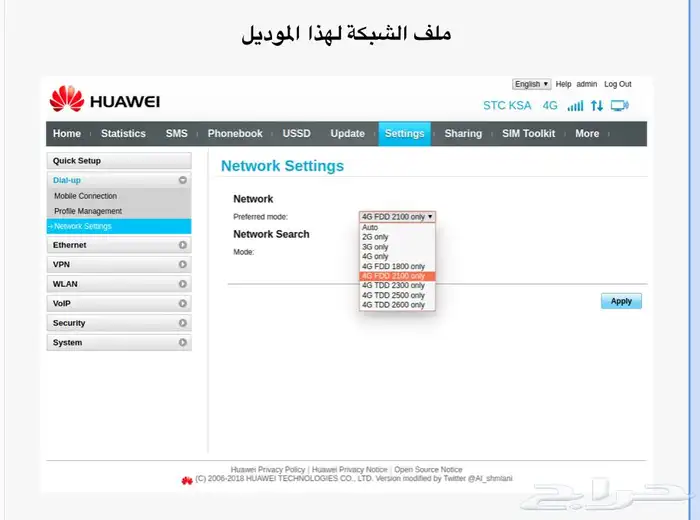Viewport: 700px width, 520px height.
Task: Click the signal strength bars icon
Action: [x=575, y=106]
